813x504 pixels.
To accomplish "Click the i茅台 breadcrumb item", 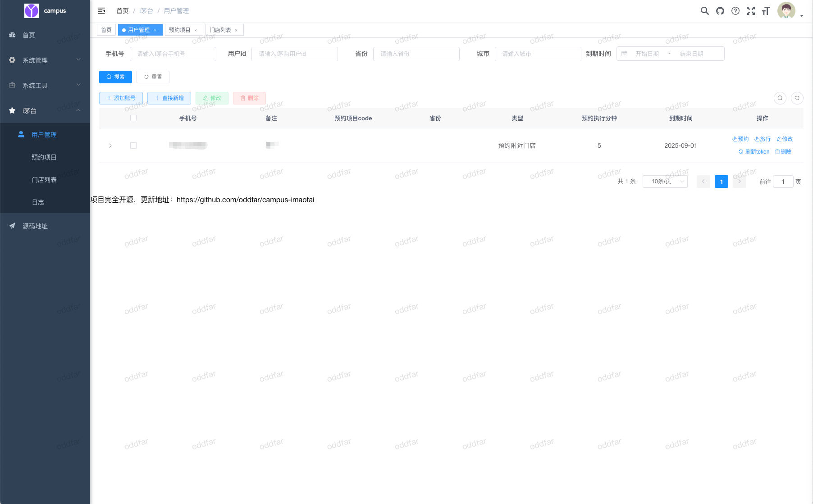I will tap(146, 11).
